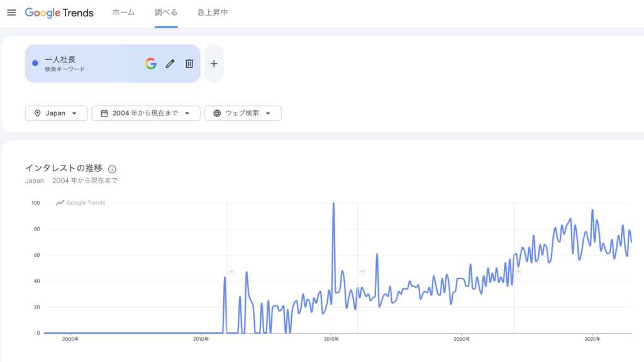Viewport: 644px width, 362px height.
Task: Delete the 一人社長 term with the trash icon
Action: click(189, 64)
